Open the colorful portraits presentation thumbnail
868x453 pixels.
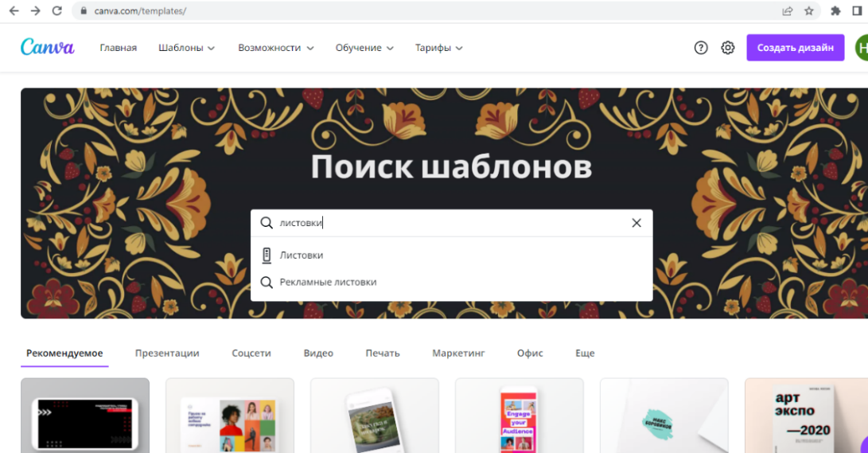point(230,416)
